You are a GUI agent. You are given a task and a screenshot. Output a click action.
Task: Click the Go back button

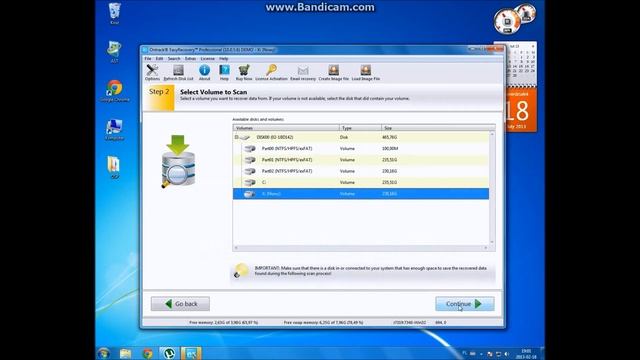coord(180,304)
